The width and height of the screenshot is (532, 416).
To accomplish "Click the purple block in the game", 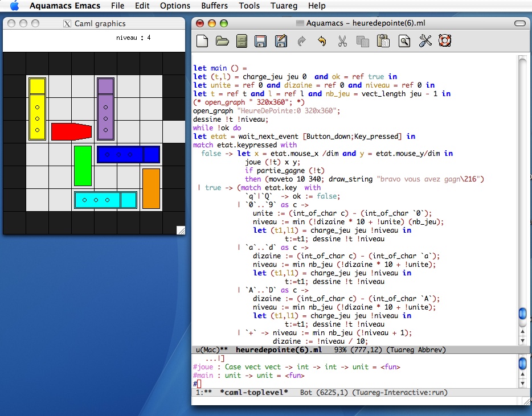I will pos(105,109).
